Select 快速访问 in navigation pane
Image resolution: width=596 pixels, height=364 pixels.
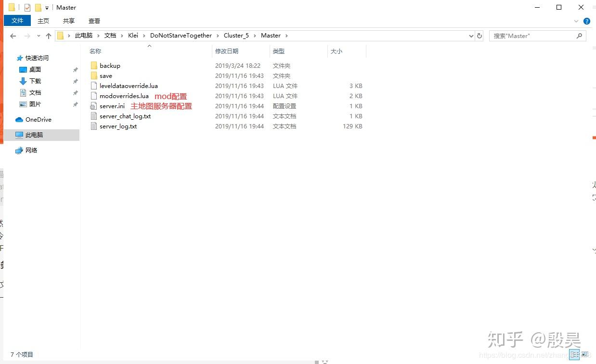37,58
